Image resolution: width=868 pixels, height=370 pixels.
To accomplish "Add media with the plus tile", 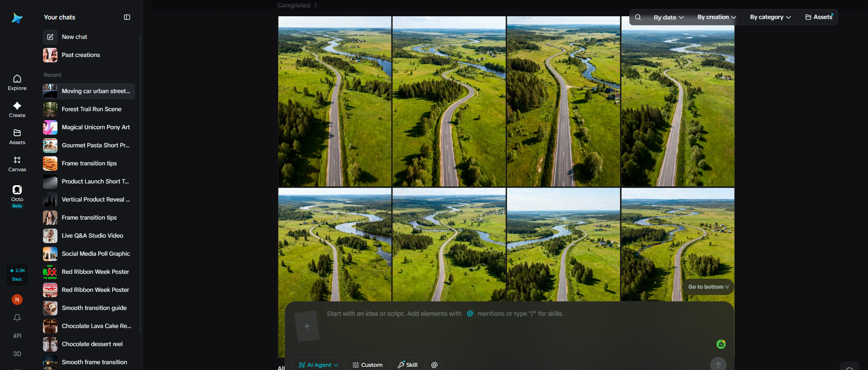I will tap(307, 326).
